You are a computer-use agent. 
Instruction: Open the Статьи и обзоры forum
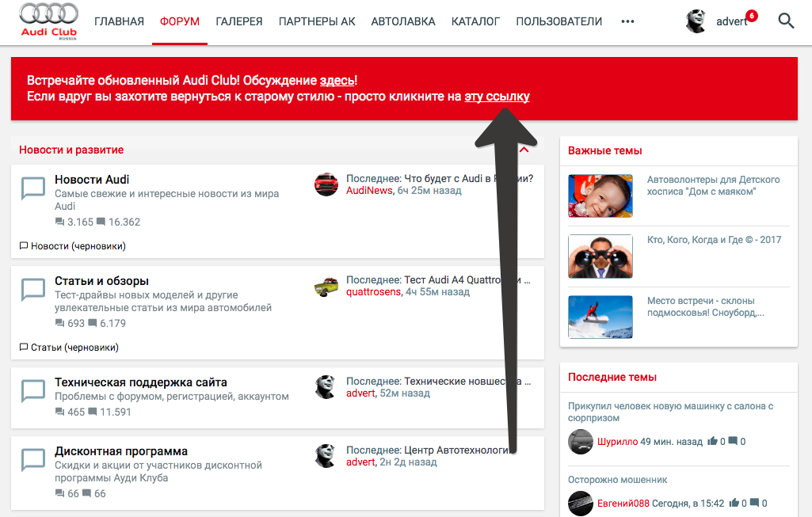click(x=102, y=281)
